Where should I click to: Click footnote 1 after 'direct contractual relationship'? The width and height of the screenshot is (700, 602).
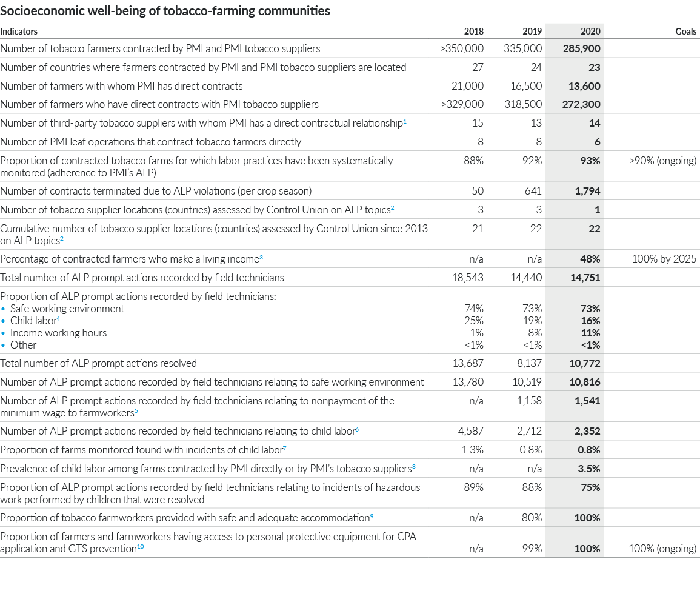pos(405,122)
